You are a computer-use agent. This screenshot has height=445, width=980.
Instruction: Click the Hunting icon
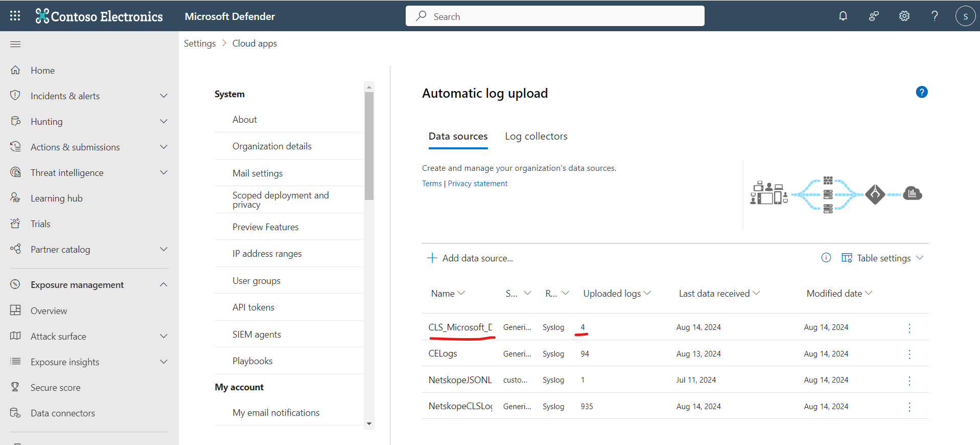click(x=15, y=121)
